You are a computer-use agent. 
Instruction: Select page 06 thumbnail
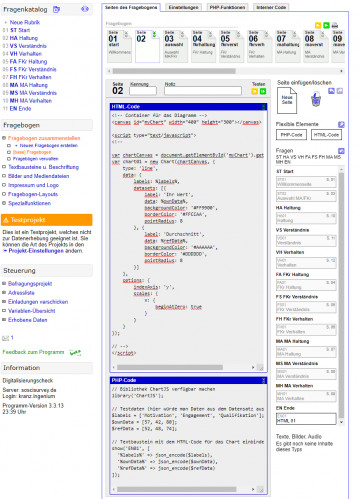(x=259, y=46)
